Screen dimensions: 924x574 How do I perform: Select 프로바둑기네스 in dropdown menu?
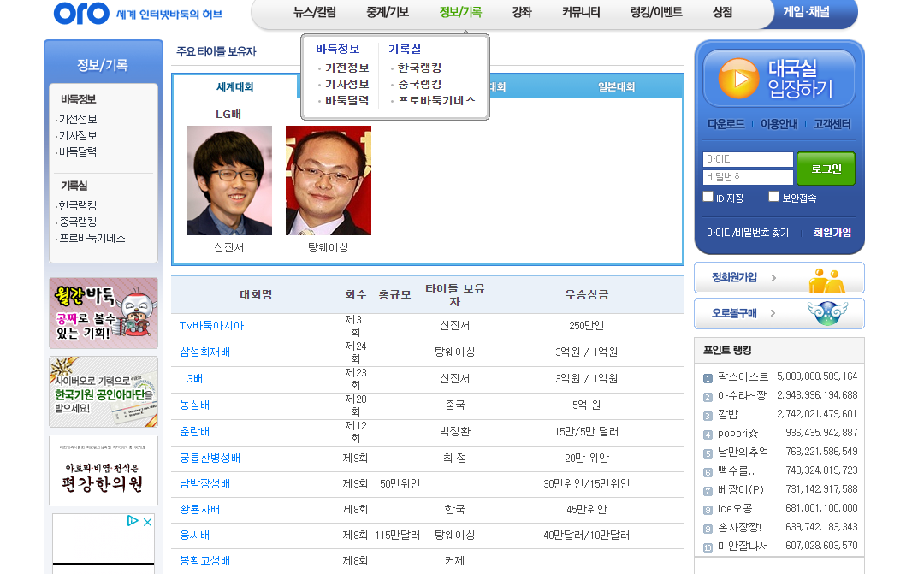tap(436, 100)
